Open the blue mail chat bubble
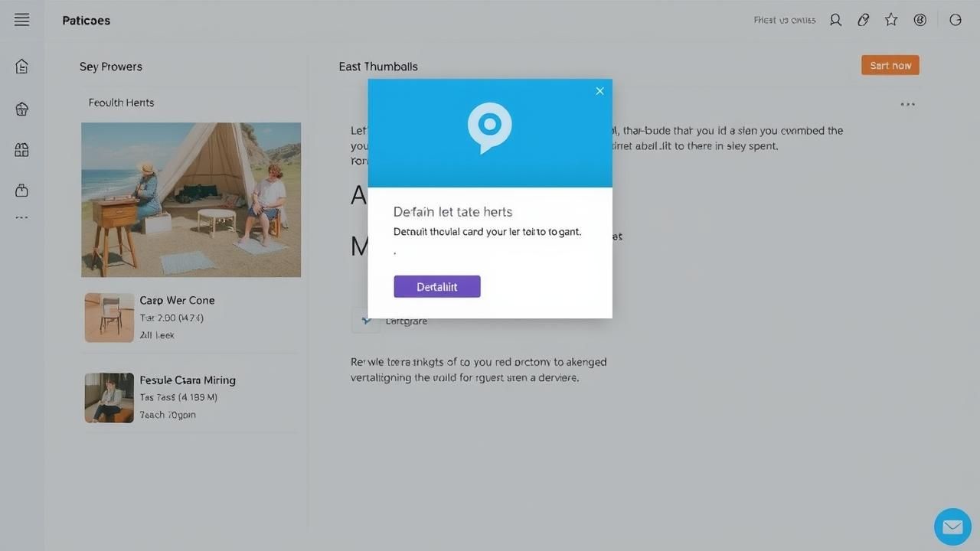Viewport: 980px width, 551px height. (952, 527)
